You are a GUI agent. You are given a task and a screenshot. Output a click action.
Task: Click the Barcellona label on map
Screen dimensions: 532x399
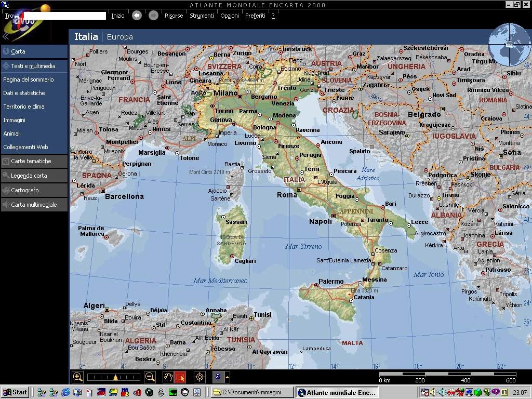(125, 196)
